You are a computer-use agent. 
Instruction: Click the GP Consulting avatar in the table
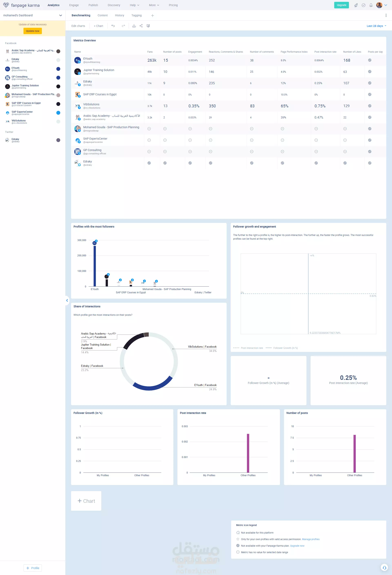pos(77,152)
